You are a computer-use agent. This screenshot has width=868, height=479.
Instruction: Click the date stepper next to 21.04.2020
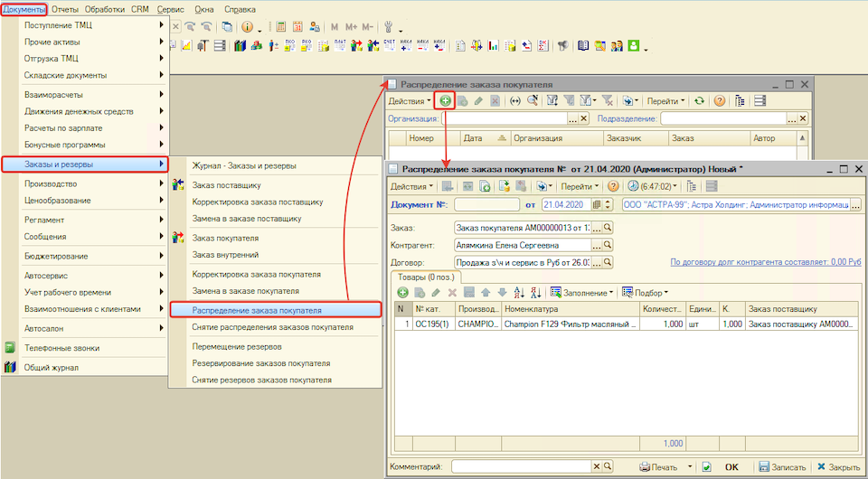pyautogui.click(x=608, y=204)
